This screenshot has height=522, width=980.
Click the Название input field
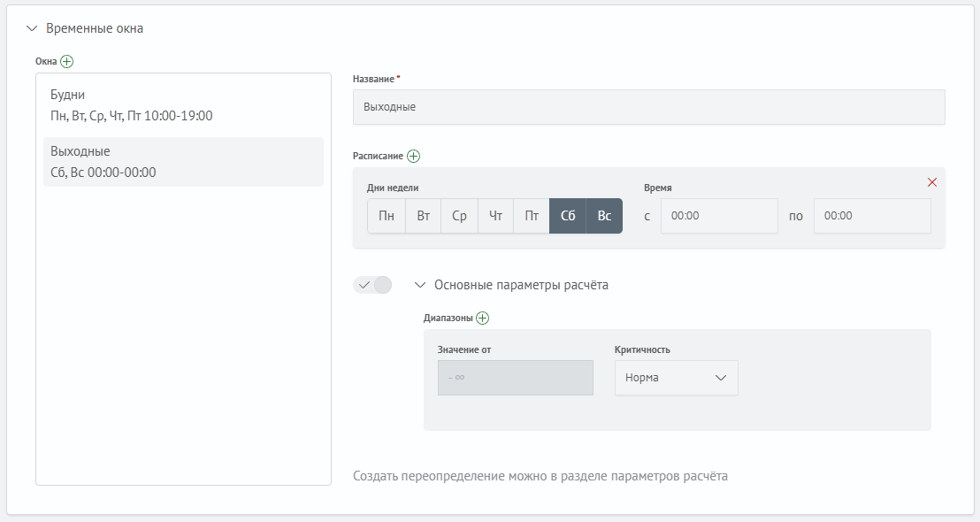(648, 107)
